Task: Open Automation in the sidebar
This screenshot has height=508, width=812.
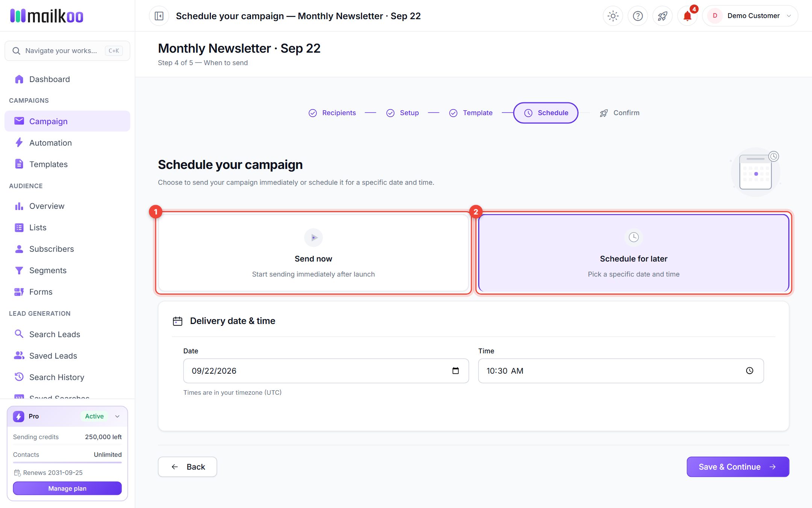Action: [67, 143]
